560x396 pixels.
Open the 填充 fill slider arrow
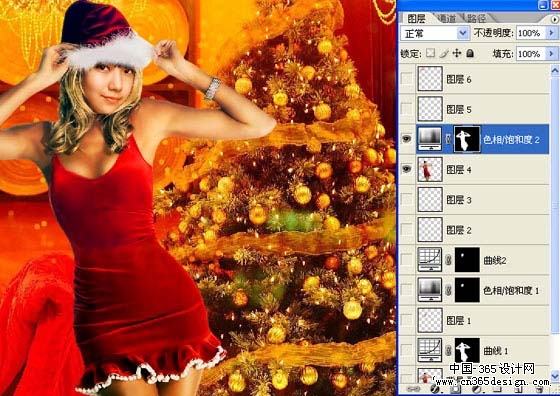pos(551,54)
